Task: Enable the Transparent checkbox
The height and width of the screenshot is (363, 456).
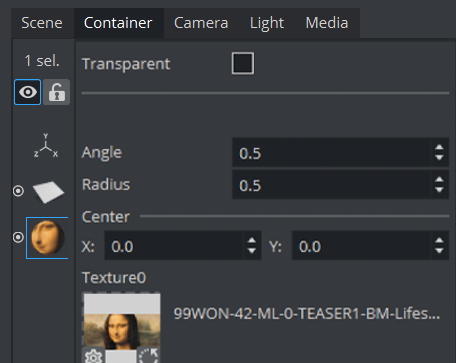Action: tap(243, 63)
